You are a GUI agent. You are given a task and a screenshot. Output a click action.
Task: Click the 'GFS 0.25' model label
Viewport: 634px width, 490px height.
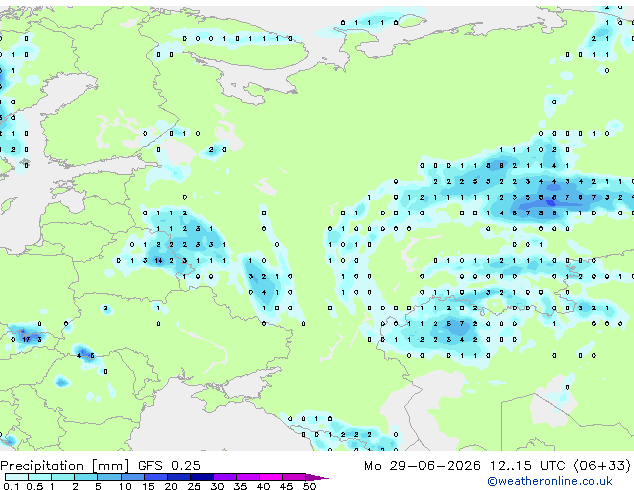pyautogui.click(x=169, y=466)
